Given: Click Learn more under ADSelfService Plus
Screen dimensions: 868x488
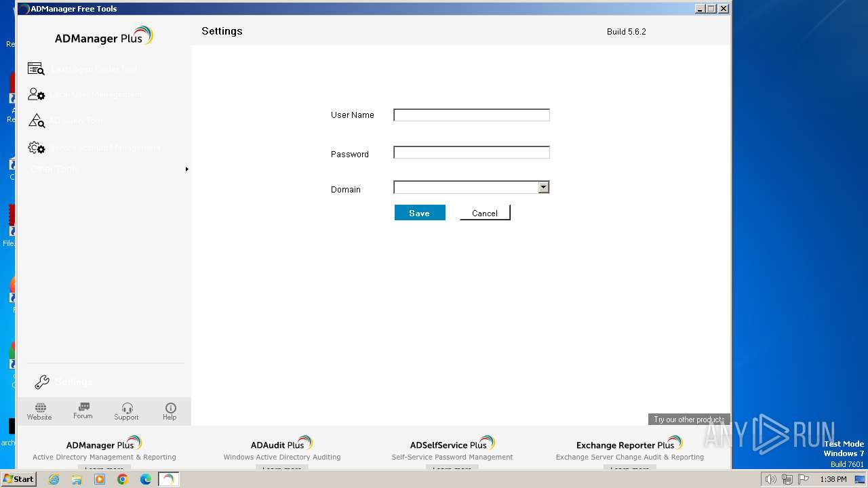Looking at the screenshot, I should pos(452,468).
